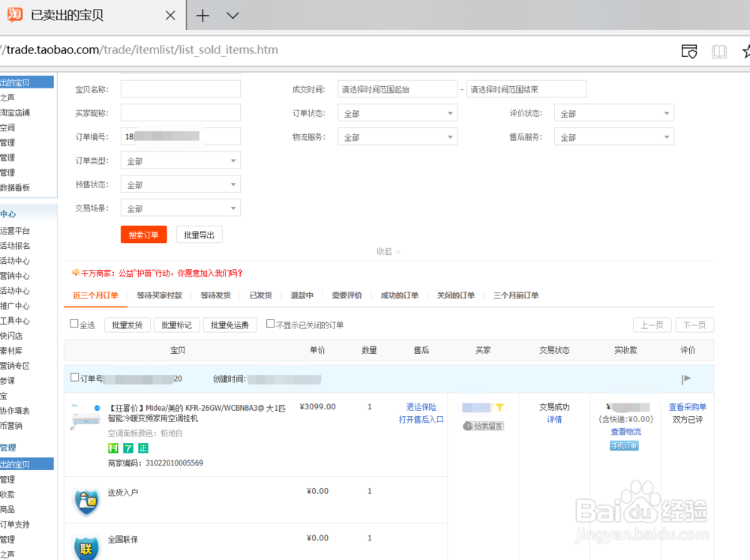750x560 pixels.
Task: Open 交易场景 dropdown
Action: click(x=181, y=208)
